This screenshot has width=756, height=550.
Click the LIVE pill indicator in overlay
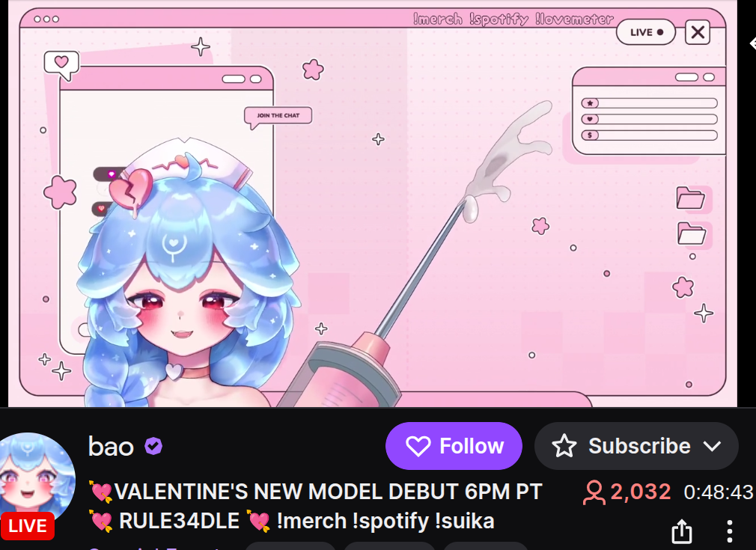point(645,32)
